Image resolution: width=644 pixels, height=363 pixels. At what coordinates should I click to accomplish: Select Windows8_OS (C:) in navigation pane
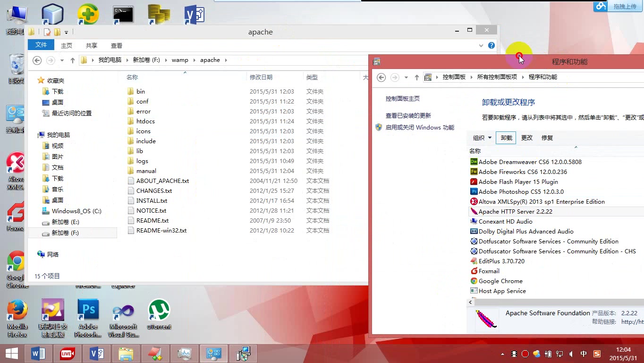pos(76,211)
